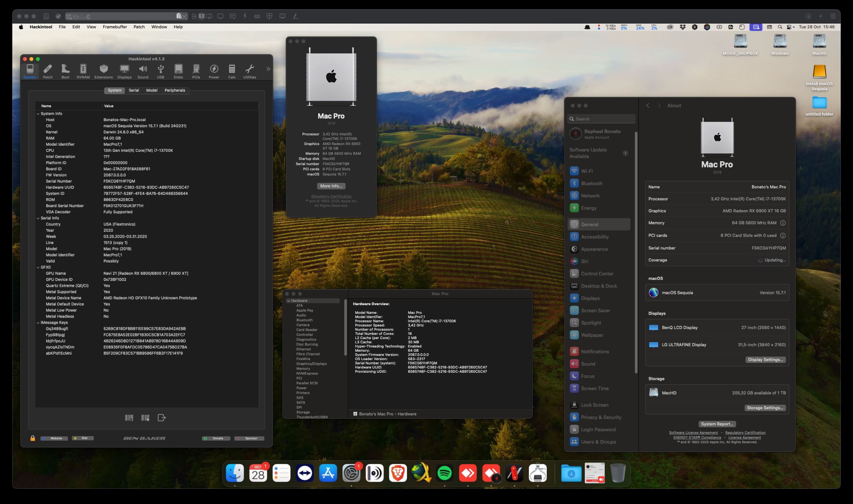Select Graphics/Displays in hardware list
This screenshot has height=504, width=853.
[x=311, y=364]
